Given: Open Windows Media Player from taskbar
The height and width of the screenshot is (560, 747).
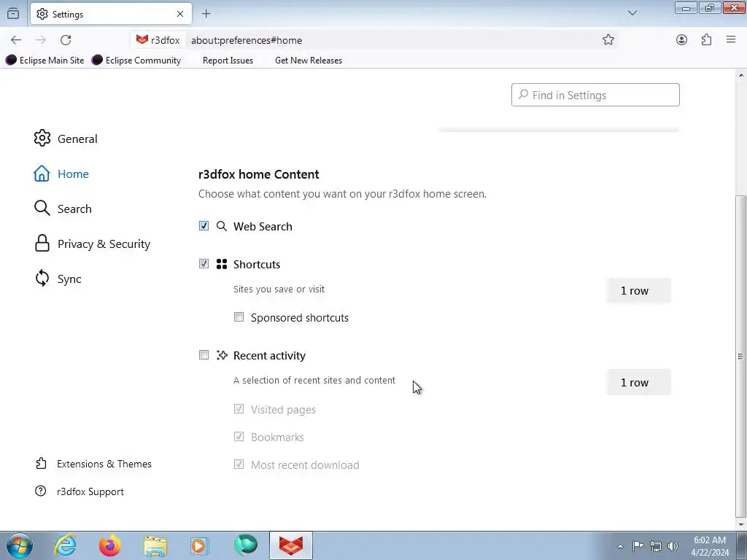Looking at the screenshot, I should pyautogui.click(x=200, y=545).
